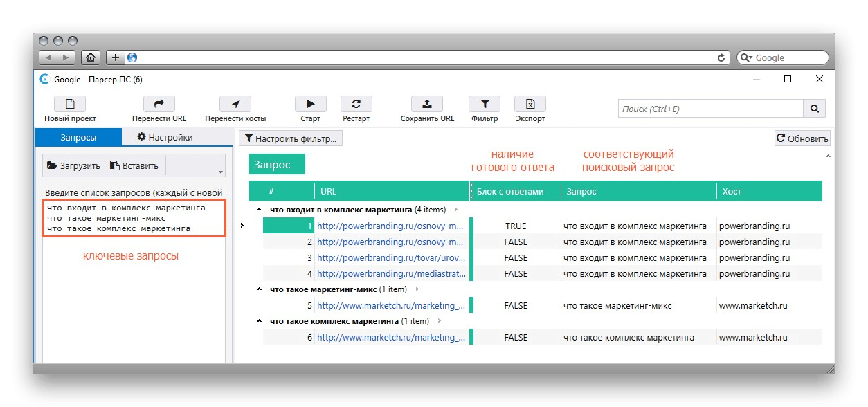The height and width of the screenshot is (407, 868).
Task: Click the Перенести URL arrow icon
Action: tap(159, 104)
